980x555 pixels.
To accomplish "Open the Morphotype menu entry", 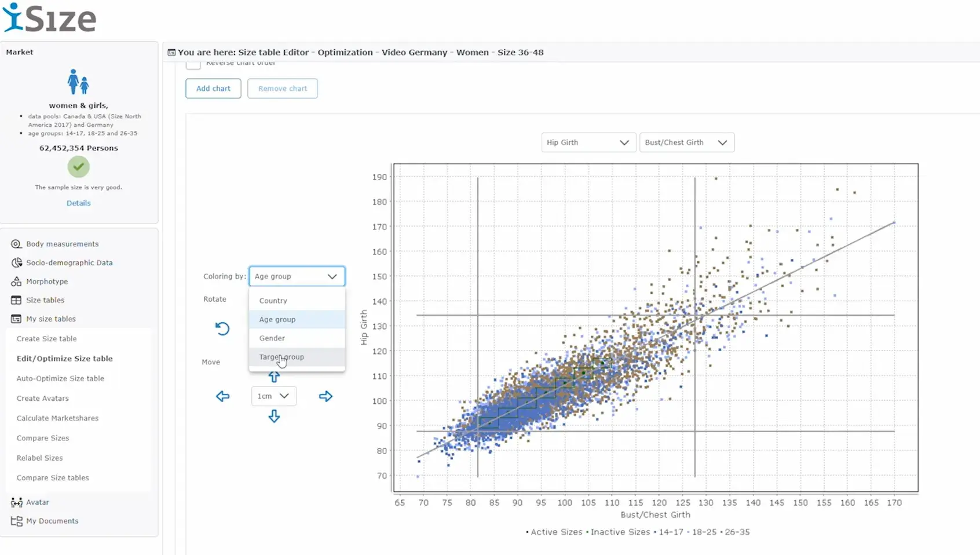I will [47, 282].
